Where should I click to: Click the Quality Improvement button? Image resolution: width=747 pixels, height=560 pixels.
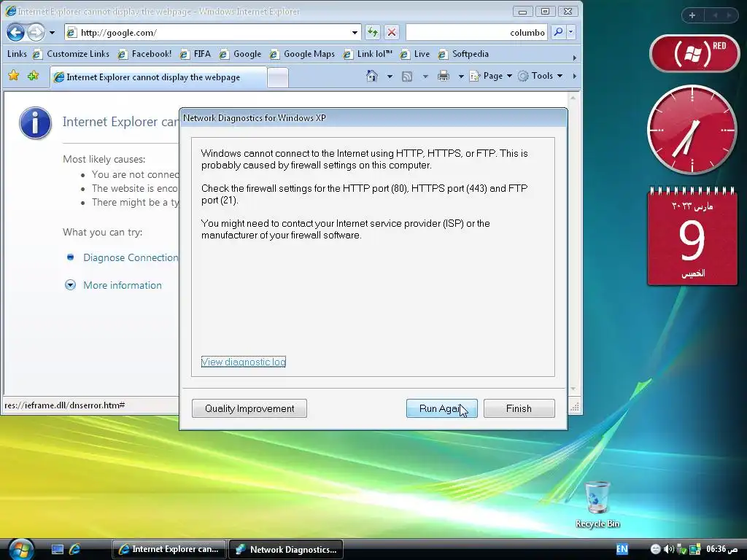pos(249,408)
